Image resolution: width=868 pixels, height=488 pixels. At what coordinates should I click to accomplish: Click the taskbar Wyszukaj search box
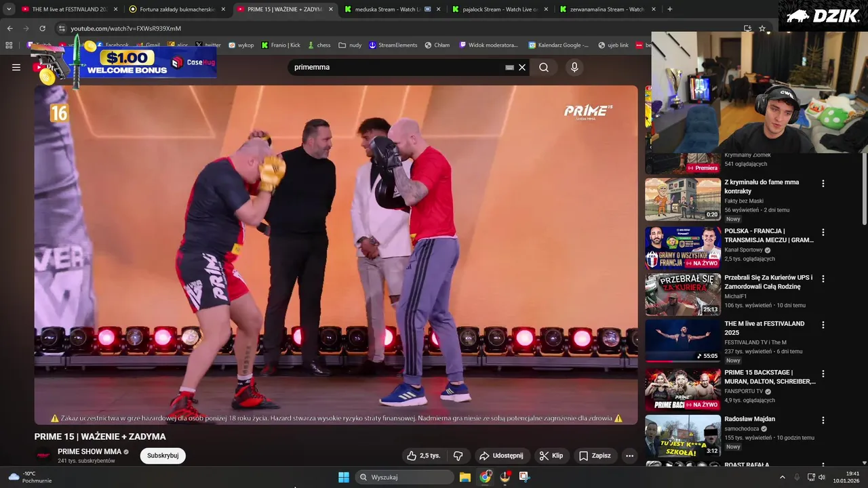point(405,477)
